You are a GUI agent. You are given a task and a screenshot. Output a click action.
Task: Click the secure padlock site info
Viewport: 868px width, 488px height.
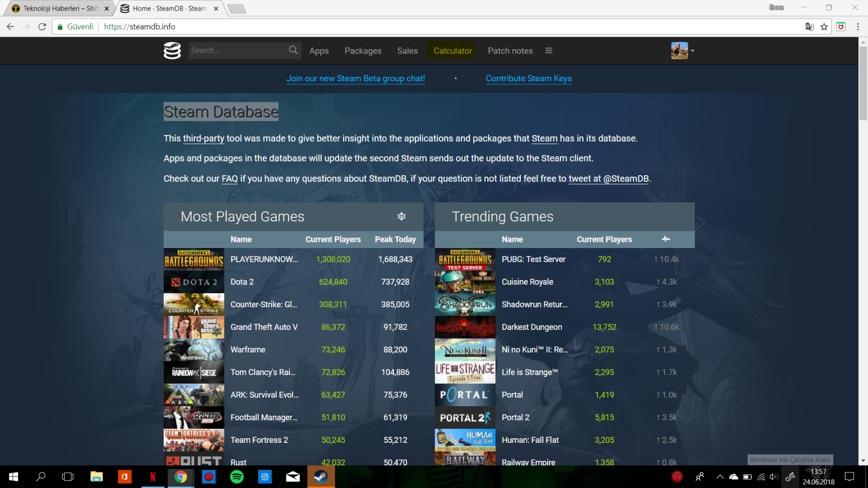pos(60,27)
